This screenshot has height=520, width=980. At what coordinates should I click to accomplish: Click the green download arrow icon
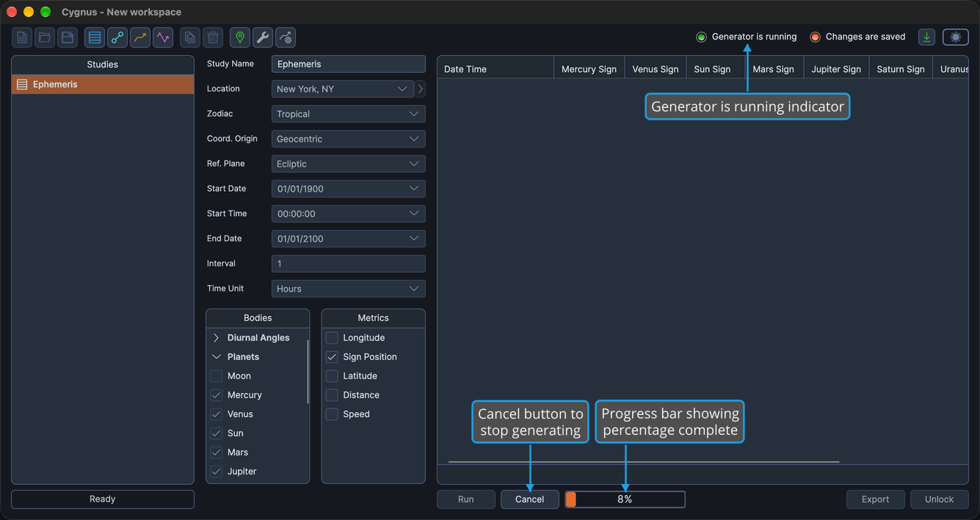tap(927, 37)
